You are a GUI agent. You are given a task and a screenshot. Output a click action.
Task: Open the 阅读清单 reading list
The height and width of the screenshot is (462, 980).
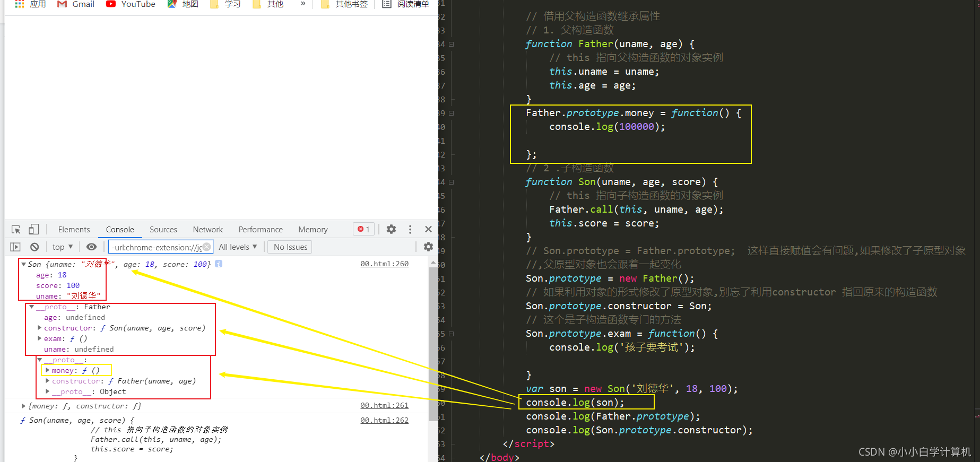(406, 4)
